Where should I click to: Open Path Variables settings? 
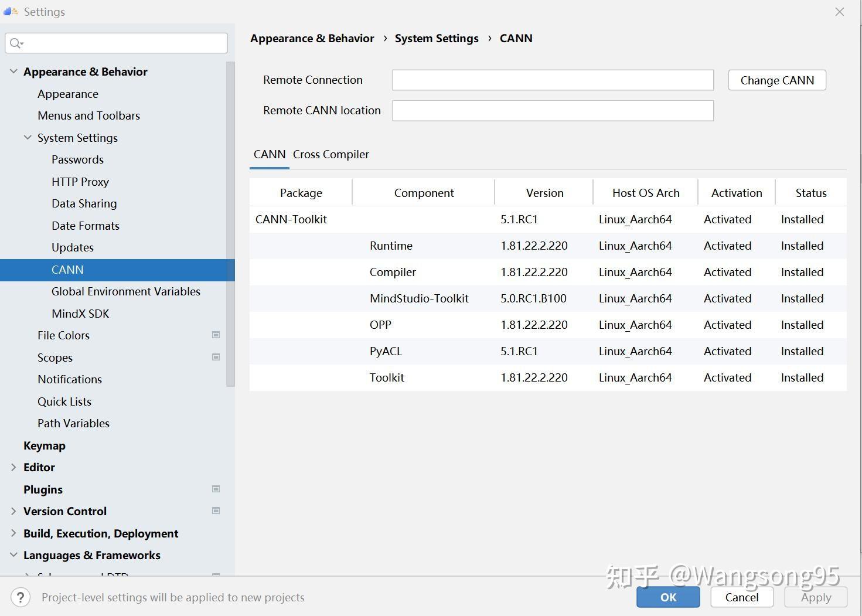click(73, 423)
